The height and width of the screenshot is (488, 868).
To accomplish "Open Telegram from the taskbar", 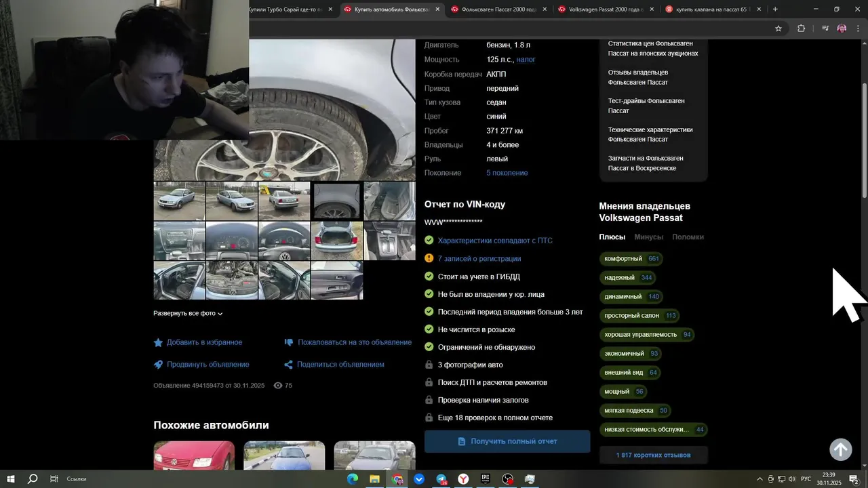I will pos(441,479).
